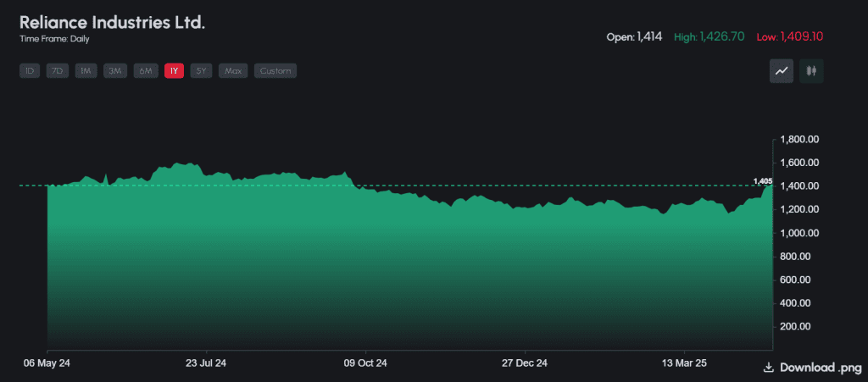Click the 09 Oct 24 date label

(x=365, y=363)
